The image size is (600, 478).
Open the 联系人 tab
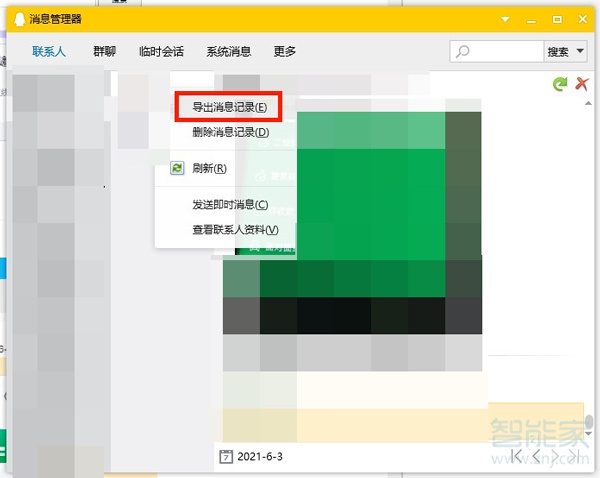[x=49, y=51]
